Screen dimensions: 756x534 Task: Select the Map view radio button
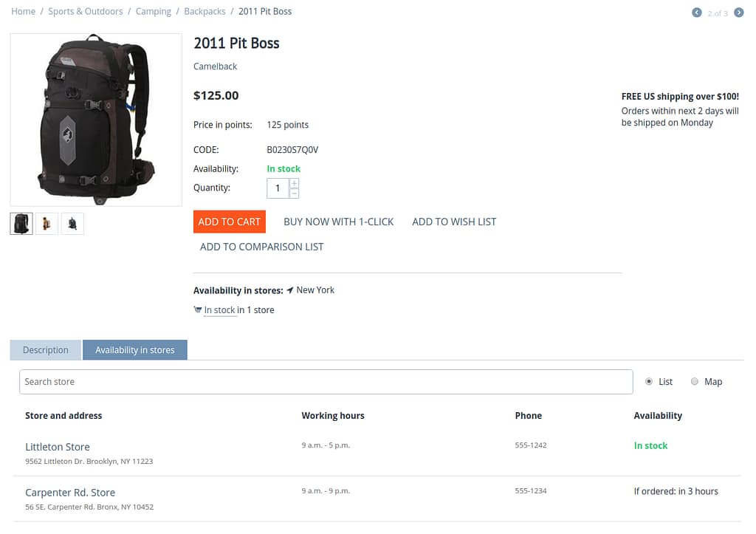click(x=694, y=381)
